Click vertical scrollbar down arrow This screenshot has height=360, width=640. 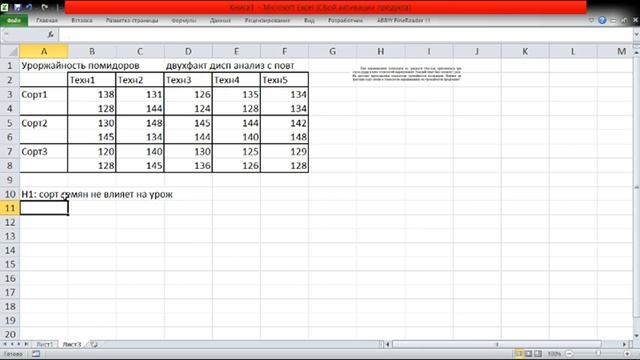(636, 336)
